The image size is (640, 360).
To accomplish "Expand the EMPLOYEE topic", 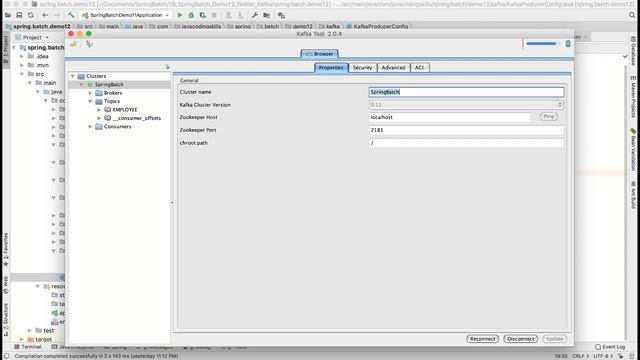I will (x=99, y=110).
